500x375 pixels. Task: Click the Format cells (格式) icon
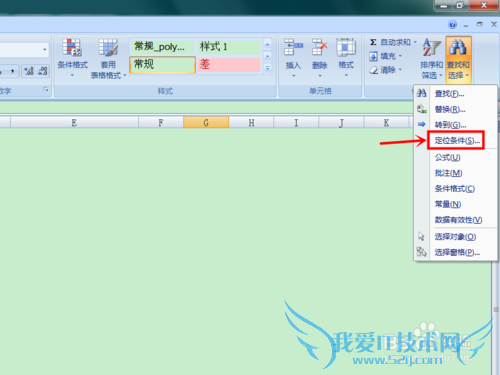(346, 47)
